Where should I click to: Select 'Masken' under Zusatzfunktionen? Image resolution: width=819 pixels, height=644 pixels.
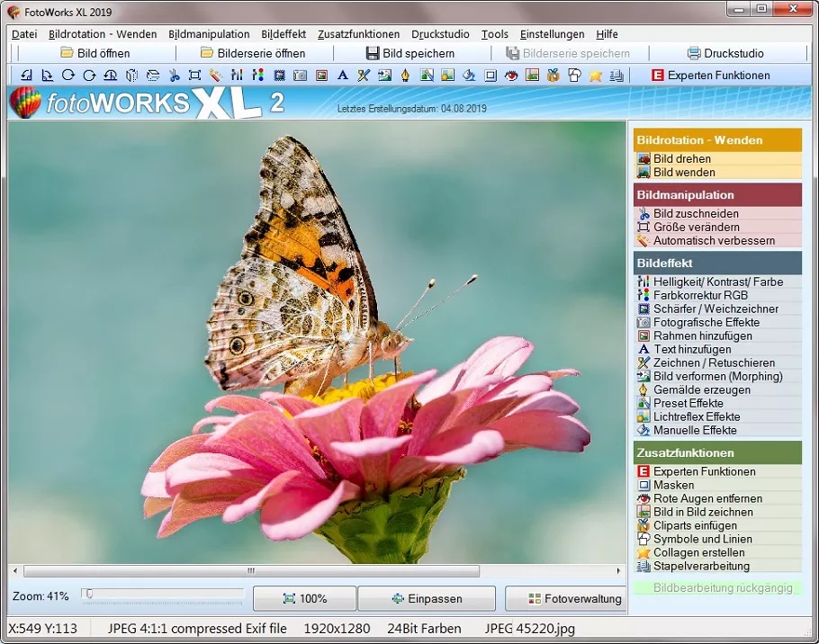tap(673, 486)
